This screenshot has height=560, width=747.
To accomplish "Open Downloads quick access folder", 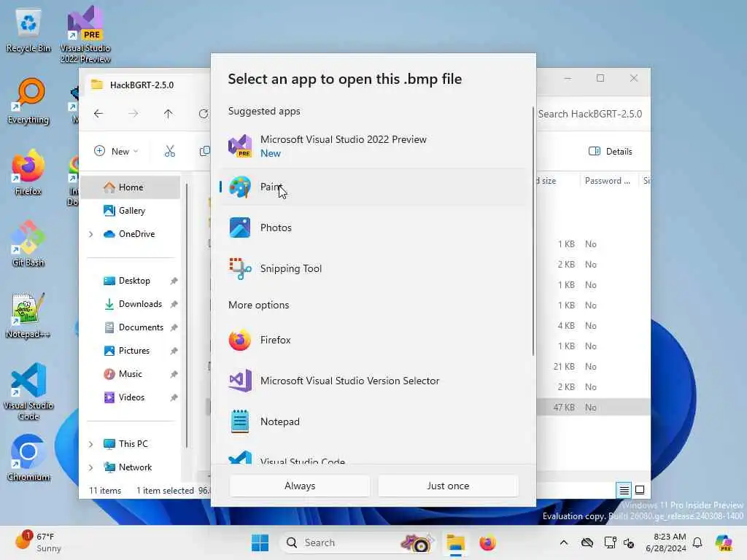I will point(140,304).
